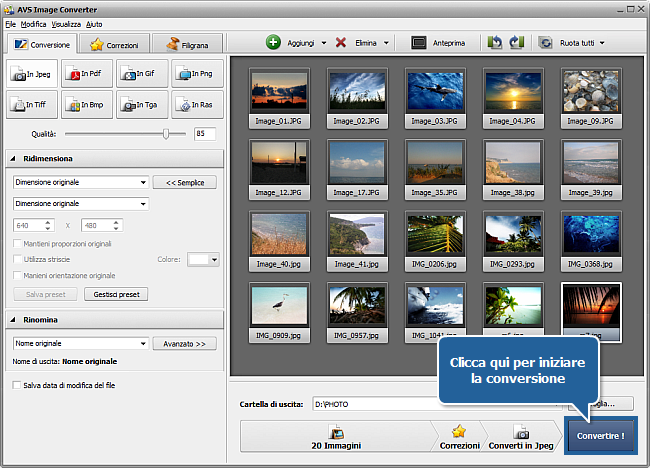The width and height of the screenshot is (650, 468).
Task: Expand the Aggiungi dropdown arrow
Action: coord(324,43)
